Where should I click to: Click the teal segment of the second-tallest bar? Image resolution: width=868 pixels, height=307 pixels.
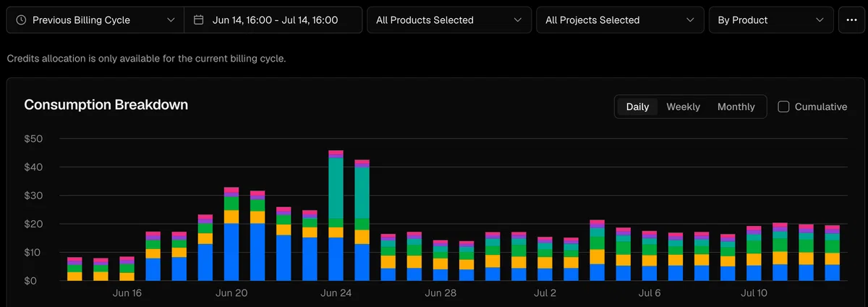(362, 193)
